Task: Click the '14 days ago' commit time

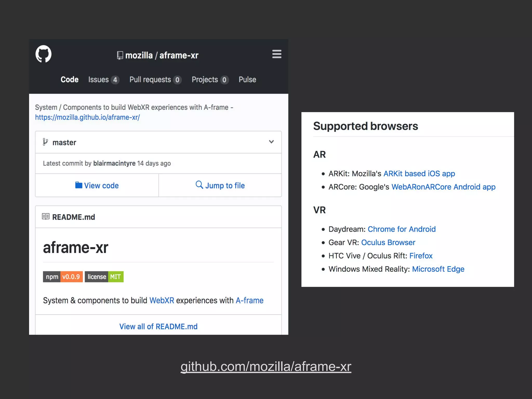Action: click(x=154, y=163)
